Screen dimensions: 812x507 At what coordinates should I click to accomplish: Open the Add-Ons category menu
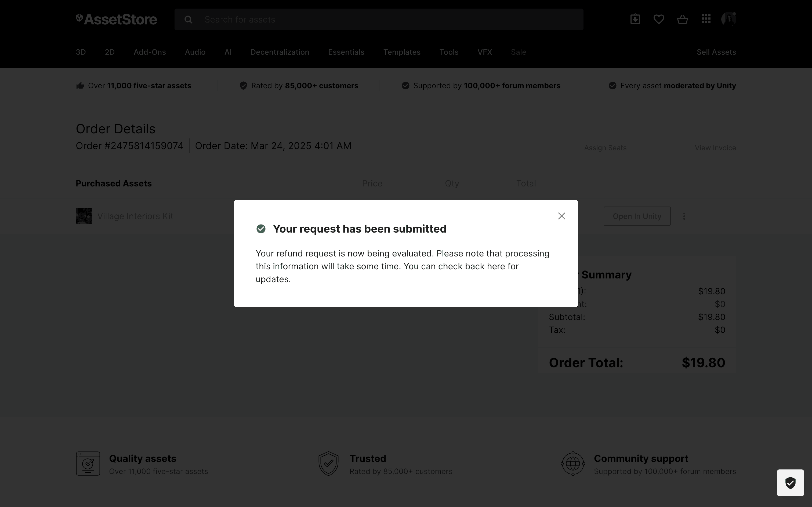[x=150, y=52]
